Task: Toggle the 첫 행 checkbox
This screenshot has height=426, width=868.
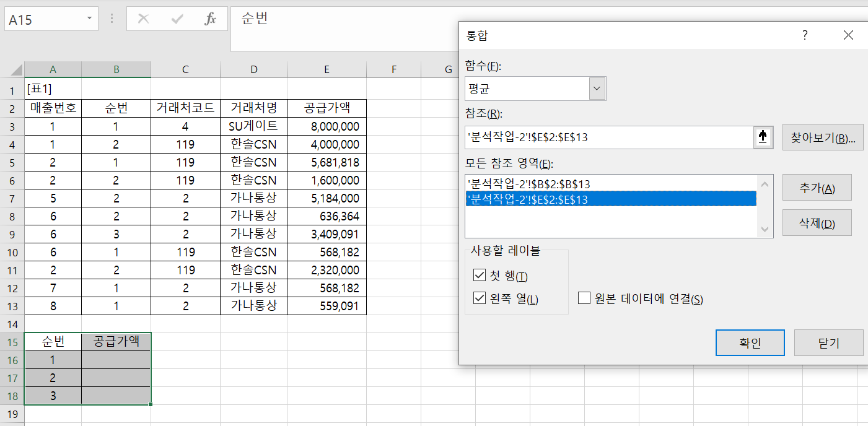Action: coord(479,276)
